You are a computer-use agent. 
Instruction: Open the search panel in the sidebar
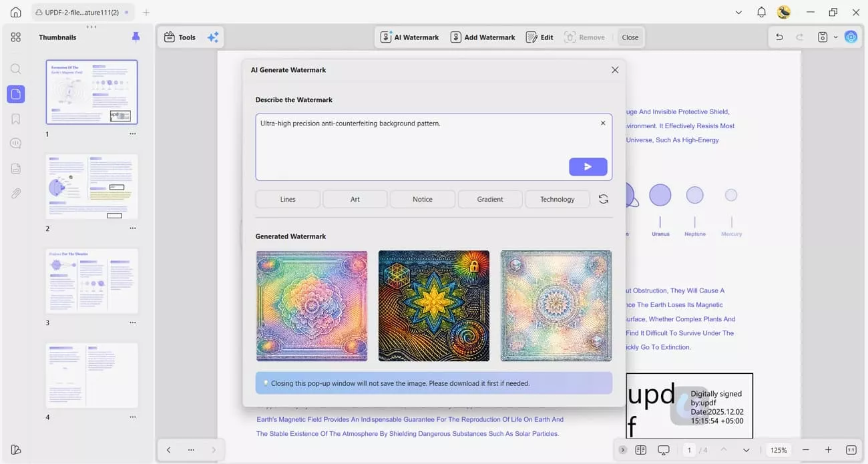point(15,69)
